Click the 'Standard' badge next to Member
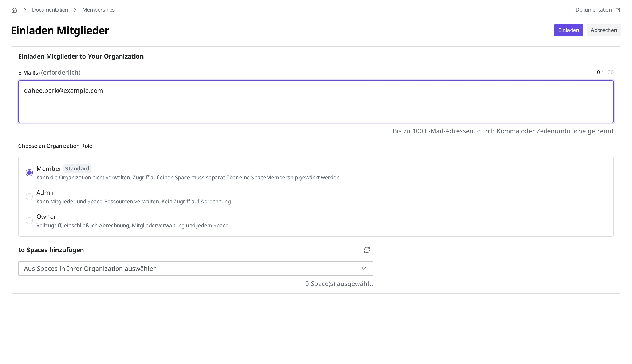632x364 pixels. click(77, 168)
